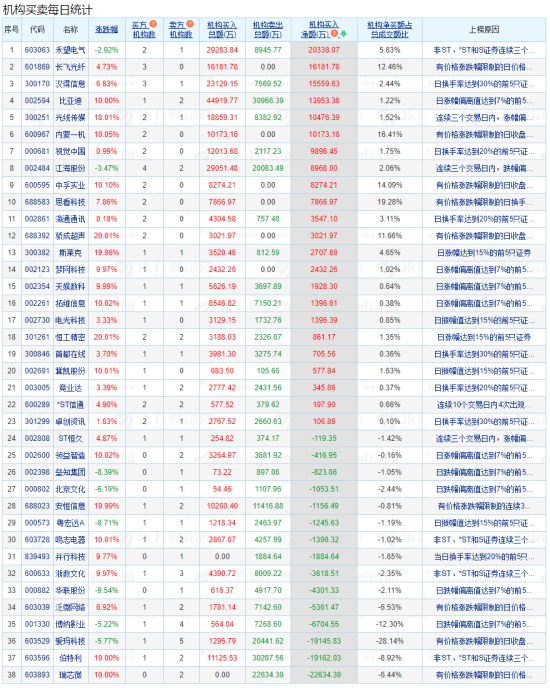
Task: Open 上榜原因 link in 比亚迪 row
Action: coord(484,101)
